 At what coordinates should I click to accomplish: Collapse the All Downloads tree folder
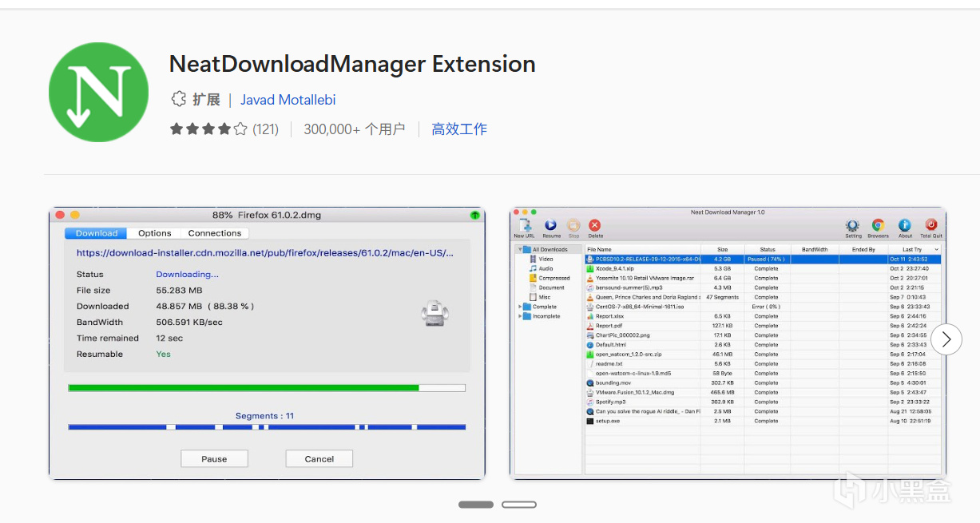pos(520,249)
